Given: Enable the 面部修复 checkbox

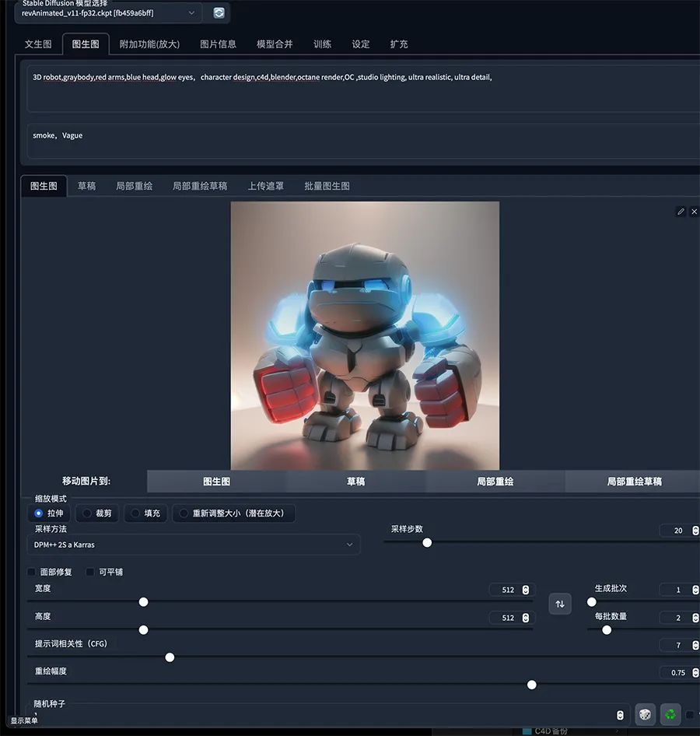Looking at the screenshot, I should [32, 572].
